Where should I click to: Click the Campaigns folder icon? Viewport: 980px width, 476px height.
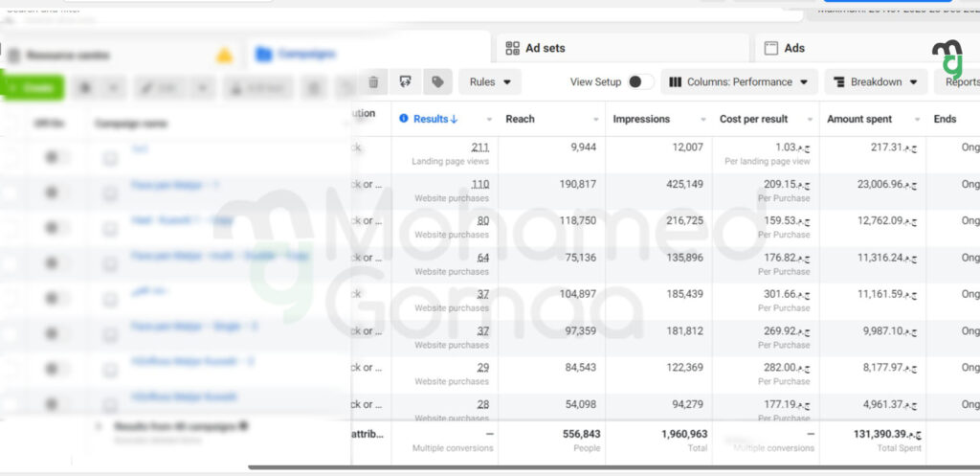pyautogui.click(x=263, y=55)
